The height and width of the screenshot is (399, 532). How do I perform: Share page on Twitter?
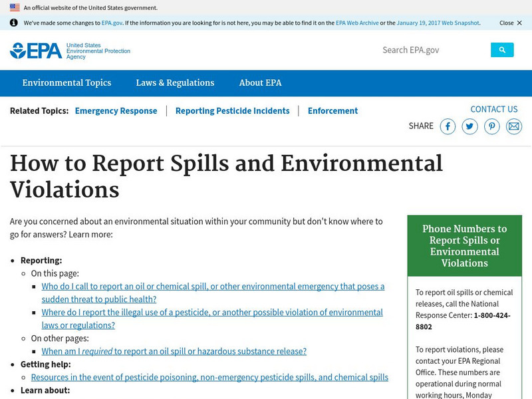click(x=469, y=126)
